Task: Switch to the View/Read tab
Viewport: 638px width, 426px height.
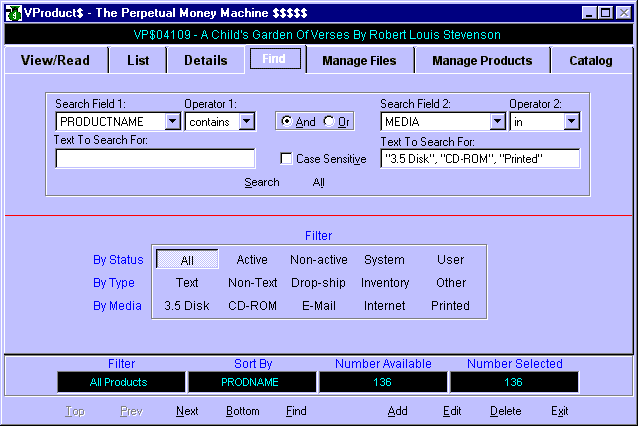Action: 56,61
